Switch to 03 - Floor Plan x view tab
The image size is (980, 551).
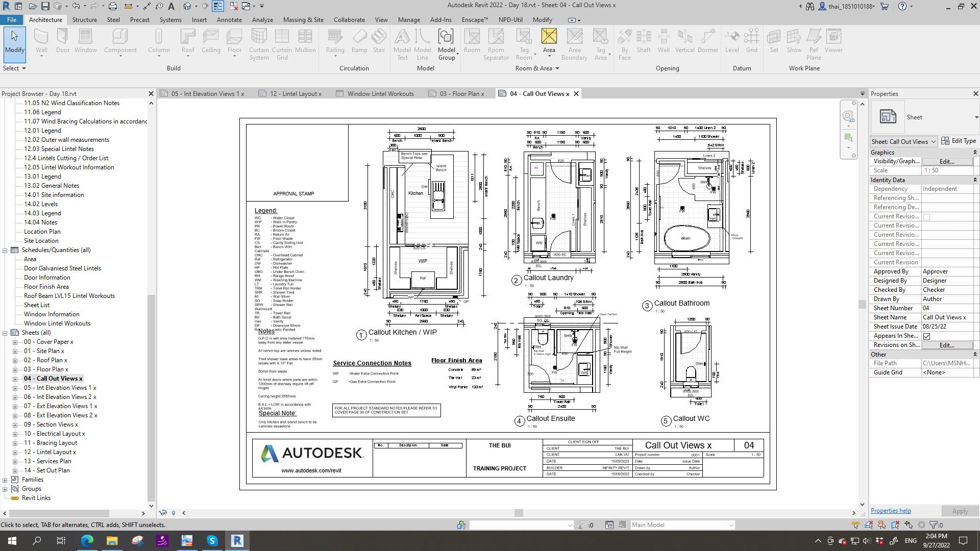(461, 94)
